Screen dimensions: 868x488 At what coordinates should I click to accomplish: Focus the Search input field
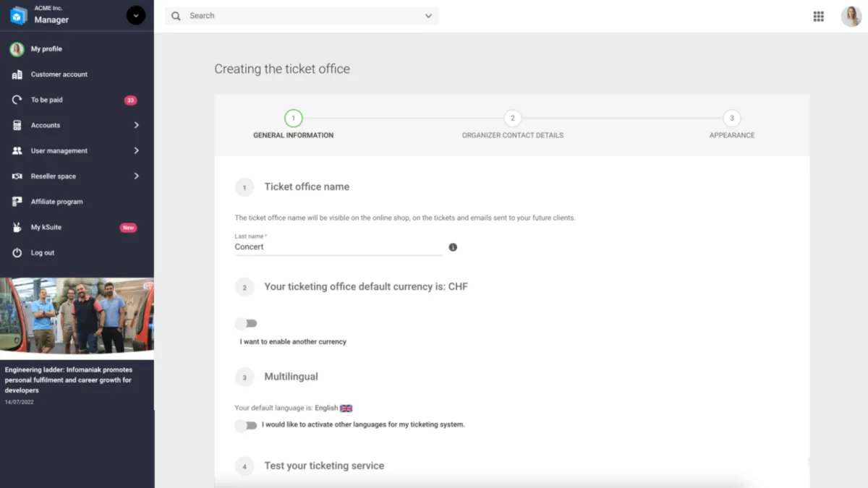[x=302, y=16]
